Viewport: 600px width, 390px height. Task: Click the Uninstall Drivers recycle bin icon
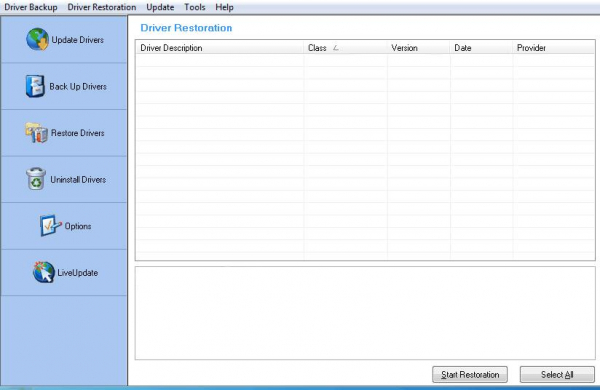(36, 179)
